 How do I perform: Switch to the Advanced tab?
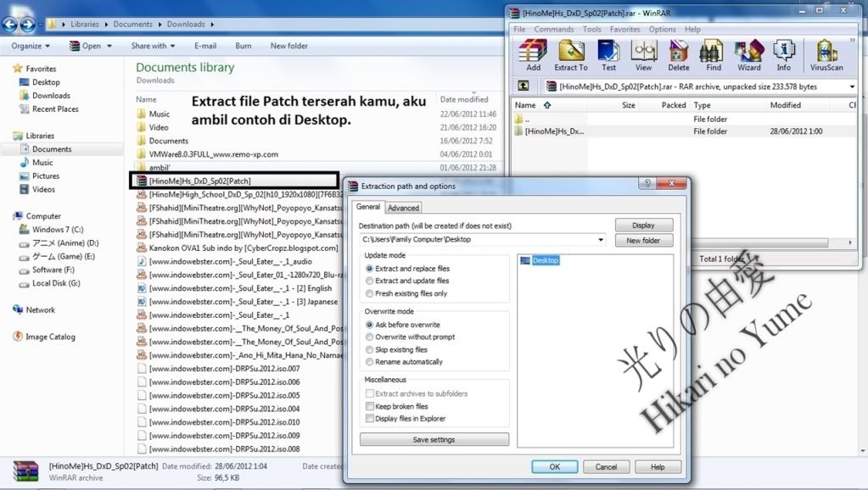click(x=403, y=208)
